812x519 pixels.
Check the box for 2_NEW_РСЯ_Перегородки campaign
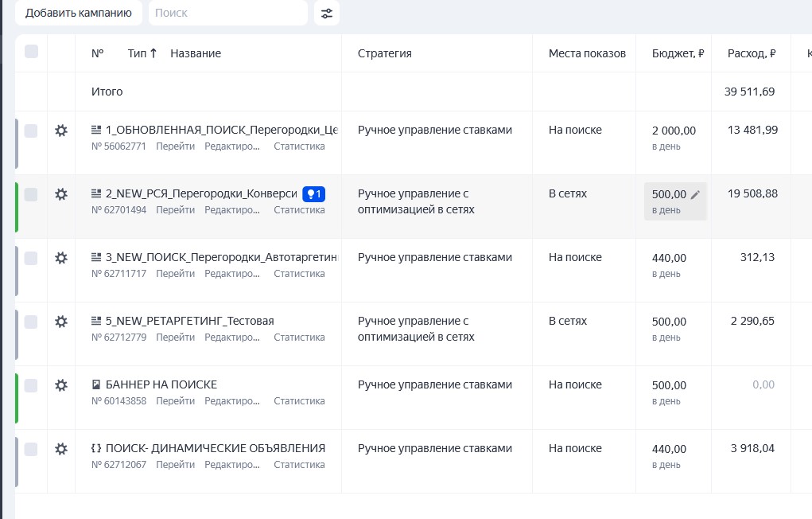(31, 194)
